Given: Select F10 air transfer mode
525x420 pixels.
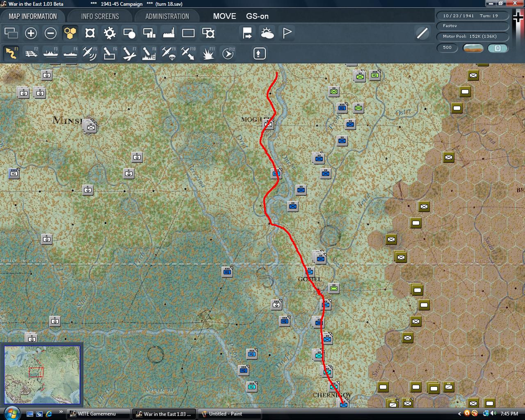Looking at the screenshot, I should tap(188, 53).
